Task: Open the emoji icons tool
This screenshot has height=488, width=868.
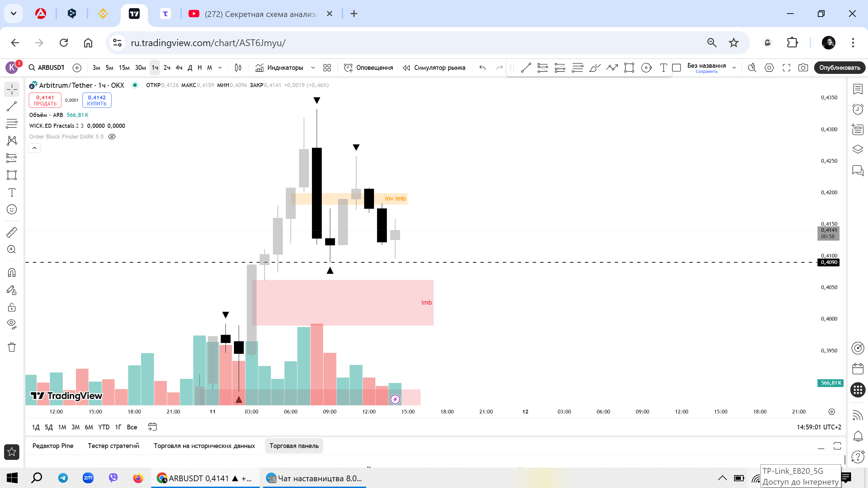Action: pyautogui.click(x=12, y=209)
